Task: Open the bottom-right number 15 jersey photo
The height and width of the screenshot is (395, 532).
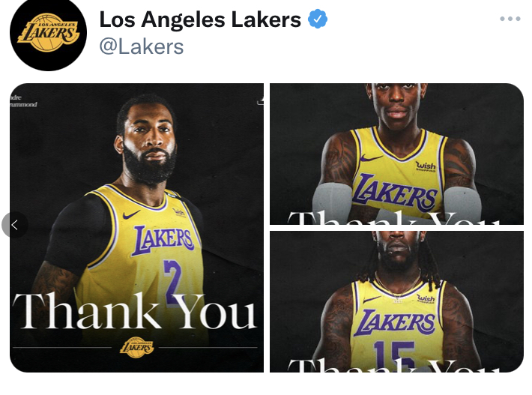Action: 396,301
